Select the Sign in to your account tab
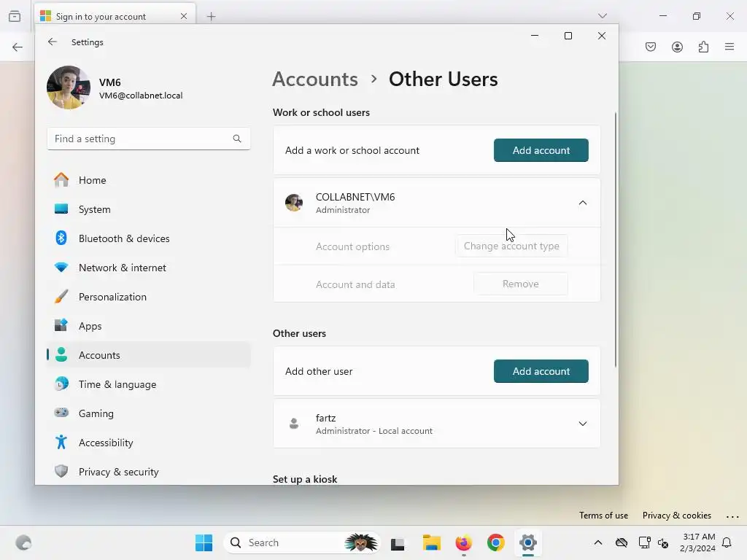 (115, 16)
